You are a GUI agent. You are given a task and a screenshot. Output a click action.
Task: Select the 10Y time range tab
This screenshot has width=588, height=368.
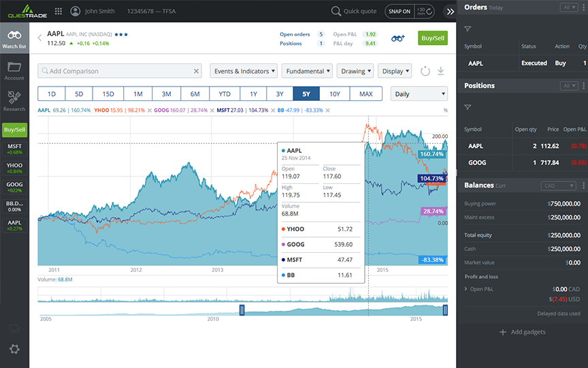335,94
